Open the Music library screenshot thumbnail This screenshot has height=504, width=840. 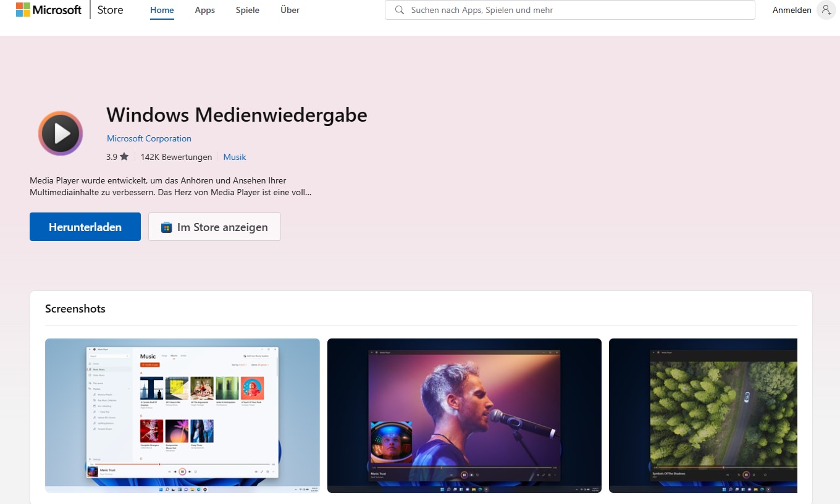[182, 416]
